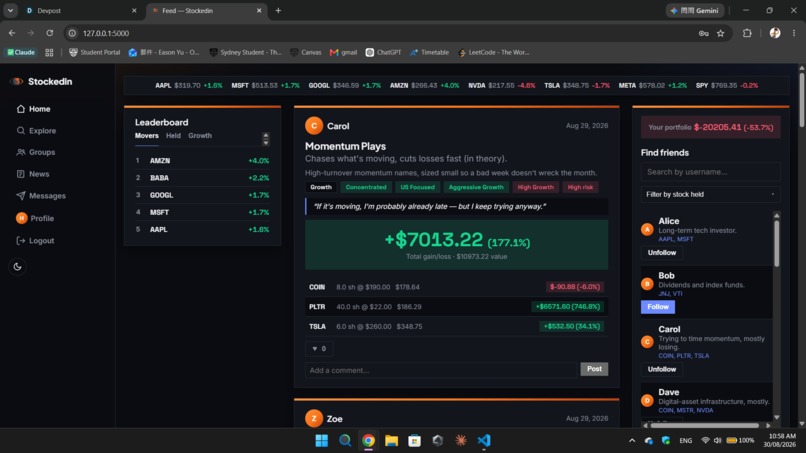Open the Claude bookmark

point(21,52)
